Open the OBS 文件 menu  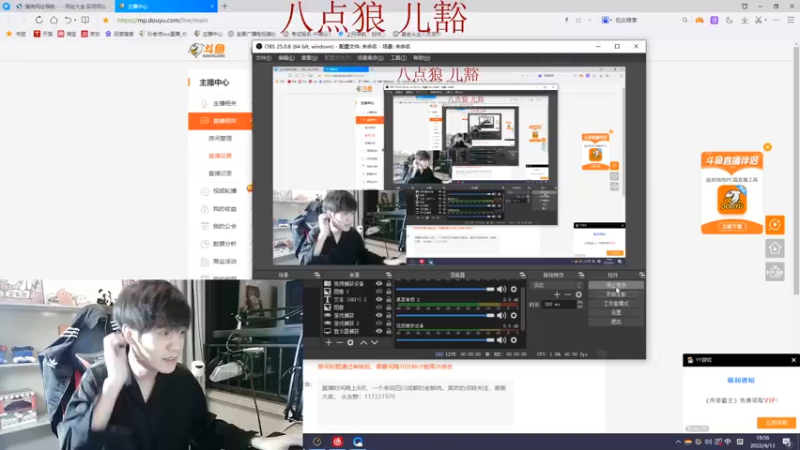point(263,58)
